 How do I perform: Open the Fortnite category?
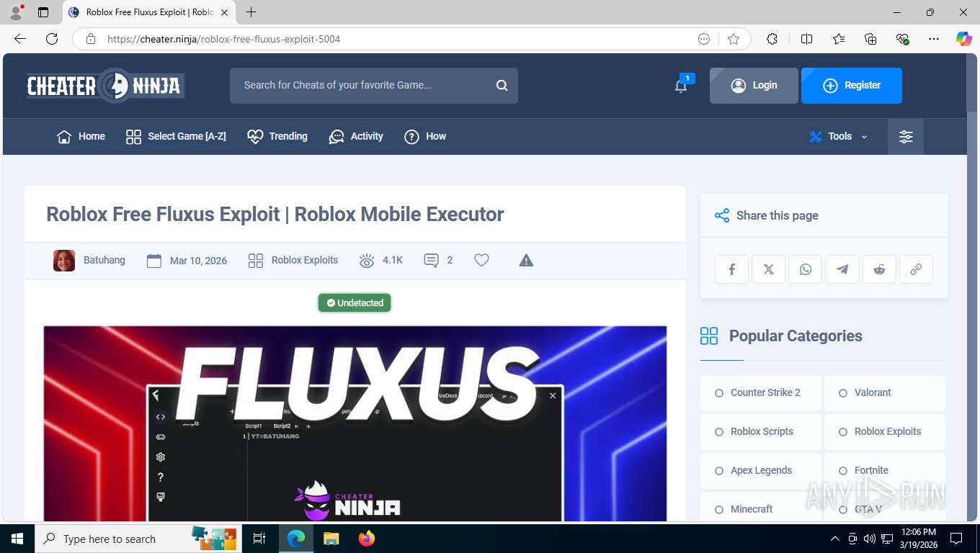885,471
